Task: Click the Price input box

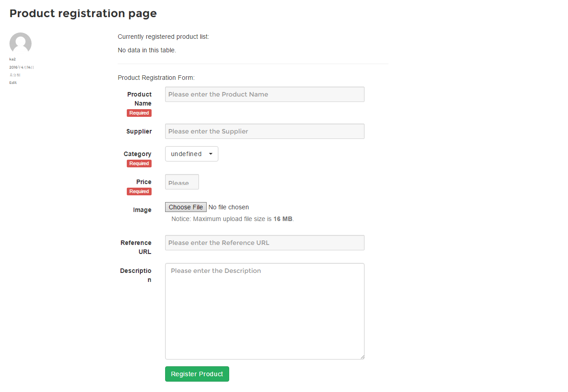Action: click(182, 182)
